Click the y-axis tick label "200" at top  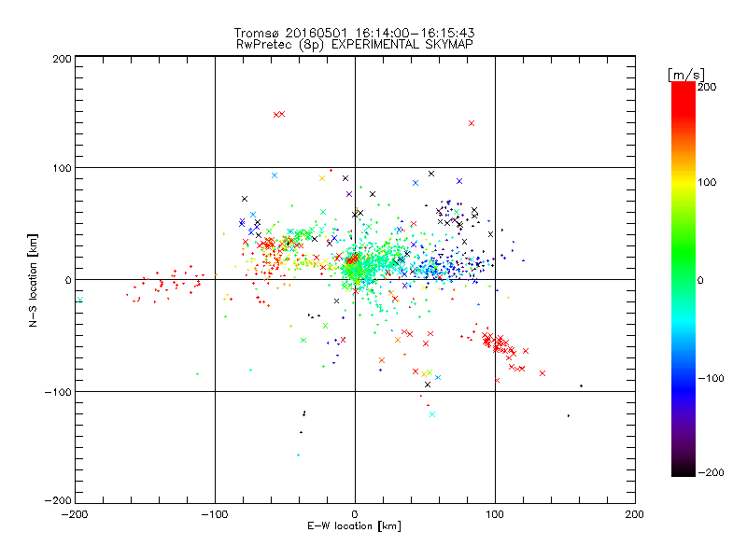62,59
